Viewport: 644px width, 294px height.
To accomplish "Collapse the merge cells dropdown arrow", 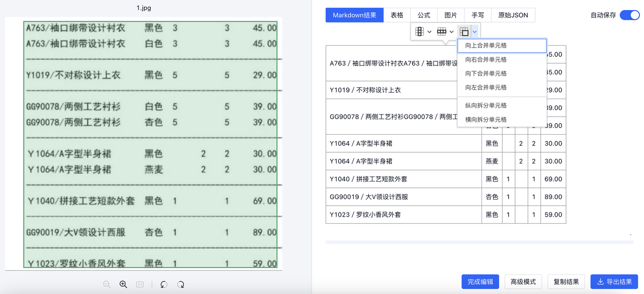I will click(474, 32).
